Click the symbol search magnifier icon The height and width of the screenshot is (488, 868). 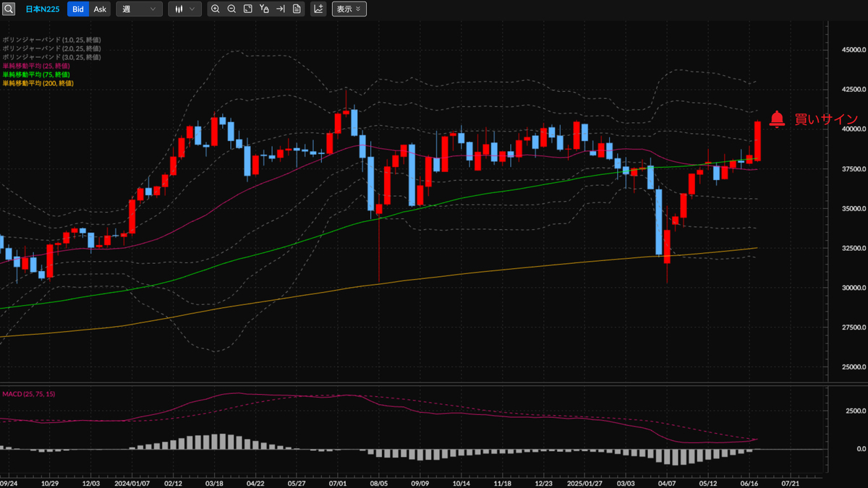coord(9,9)
